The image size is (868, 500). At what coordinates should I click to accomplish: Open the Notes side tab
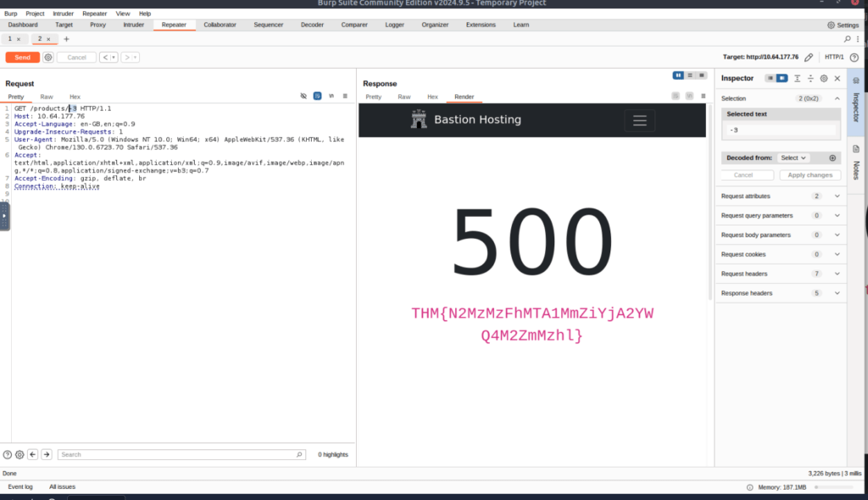(855, 164)
